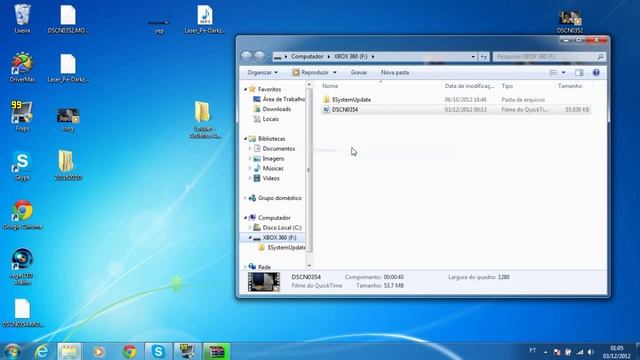This screenshot has width=640, height=360.
Task: Click the network signal tray icon
Action: [580, 352]
